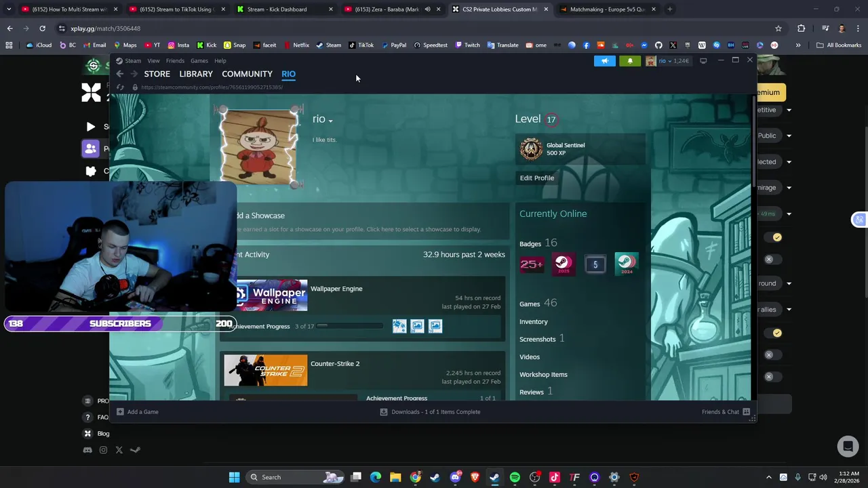Click third Wallpaper Engine achievement icon
The image size is (868, 488).
pos(435,327)
